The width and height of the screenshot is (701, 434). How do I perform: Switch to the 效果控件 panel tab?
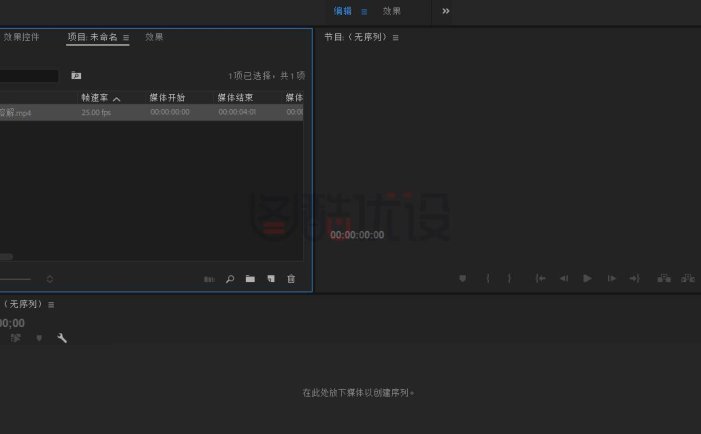(21, 37)
